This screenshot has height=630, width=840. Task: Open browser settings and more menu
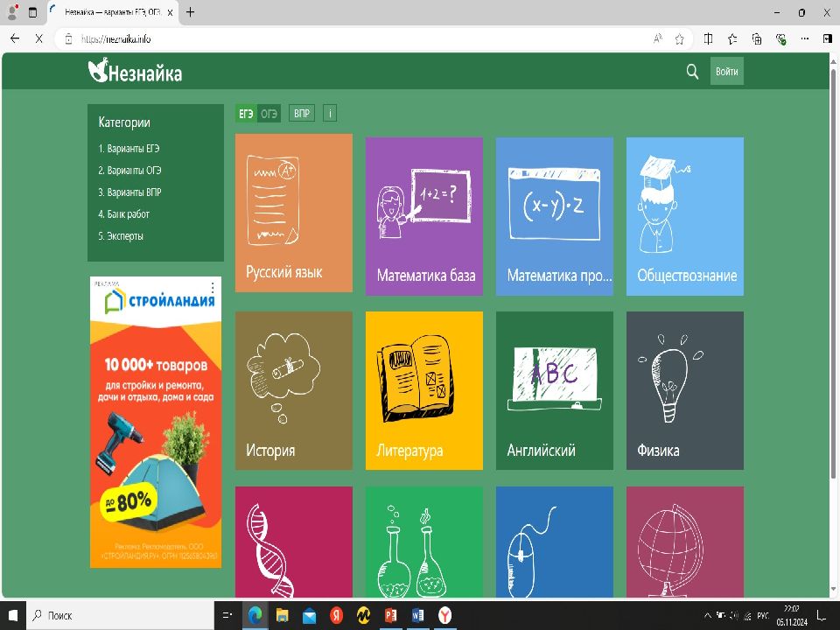click(803, 38)
